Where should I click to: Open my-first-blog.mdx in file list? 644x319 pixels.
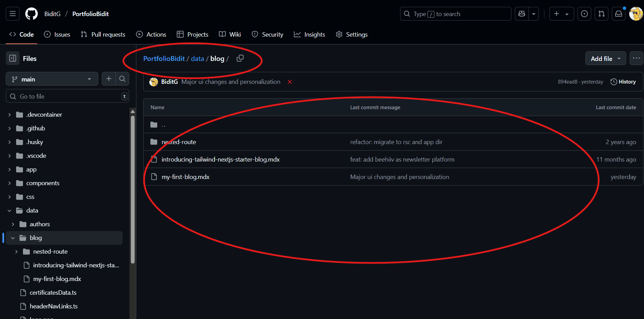point(185,177)
